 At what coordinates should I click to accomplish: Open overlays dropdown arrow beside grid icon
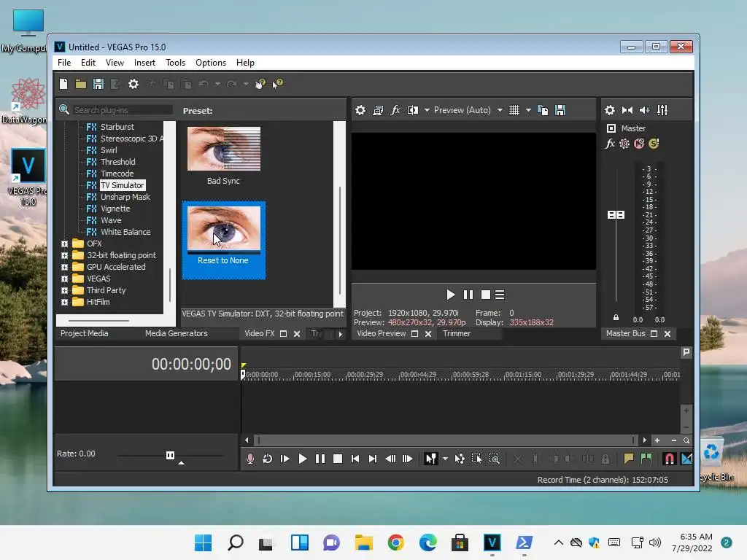point(528,111)
